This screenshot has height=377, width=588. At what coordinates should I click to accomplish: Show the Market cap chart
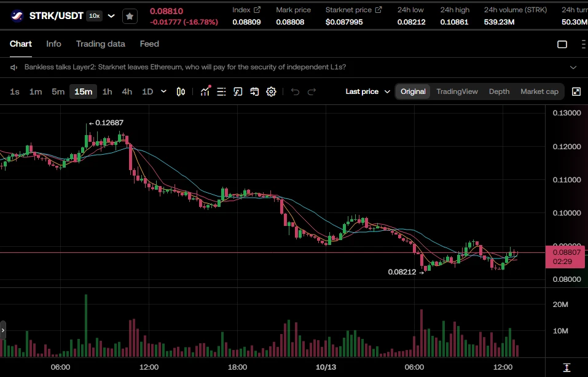[x=539, y=92]
